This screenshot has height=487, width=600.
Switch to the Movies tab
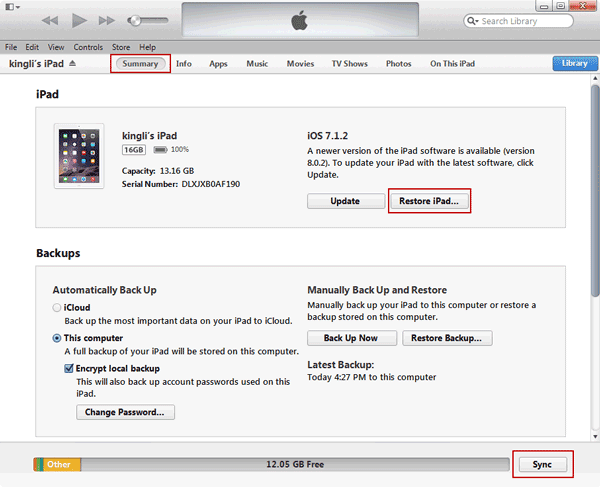coord(300,64)
